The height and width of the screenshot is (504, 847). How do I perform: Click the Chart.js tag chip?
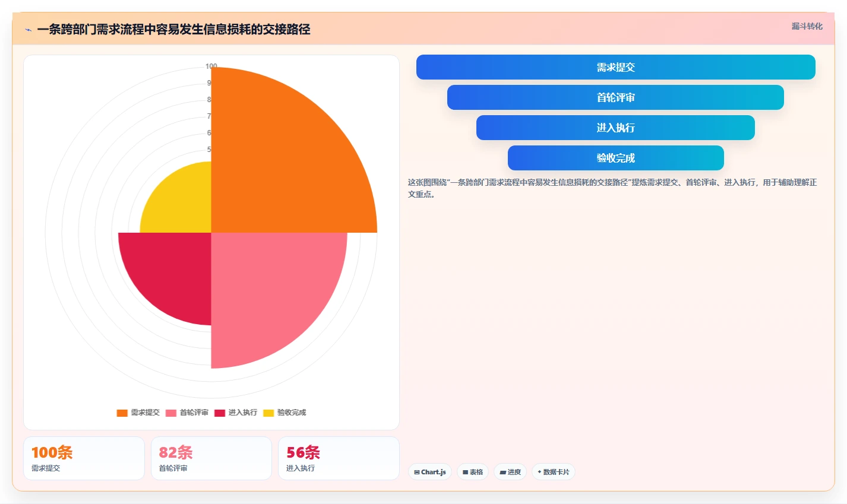429,472
